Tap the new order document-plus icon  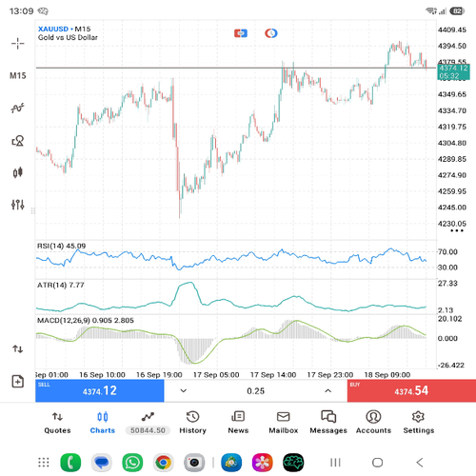[18, 381]
